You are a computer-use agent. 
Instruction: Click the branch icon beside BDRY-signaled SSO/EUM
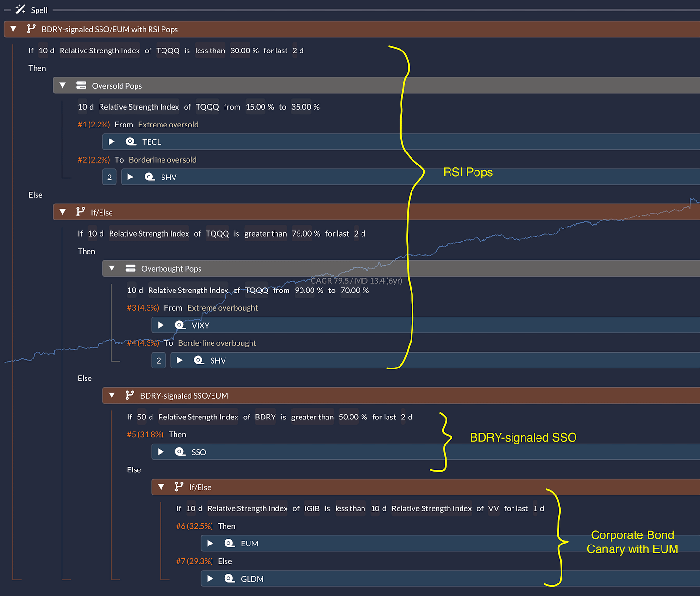[x=130, y=395]
